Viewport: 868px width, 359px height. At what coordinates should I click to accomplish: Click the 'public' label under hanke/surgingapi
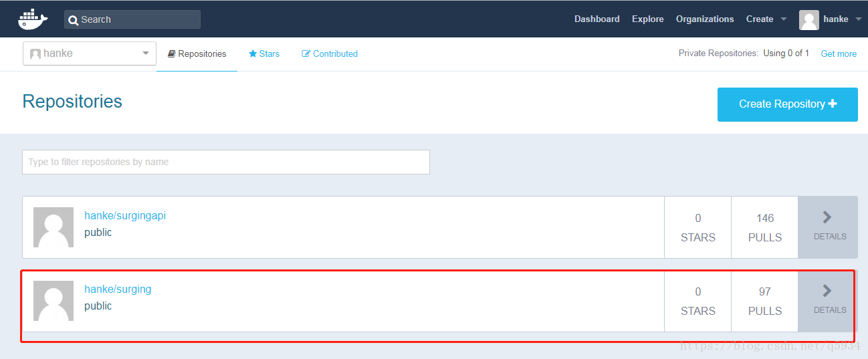[98, 233]
